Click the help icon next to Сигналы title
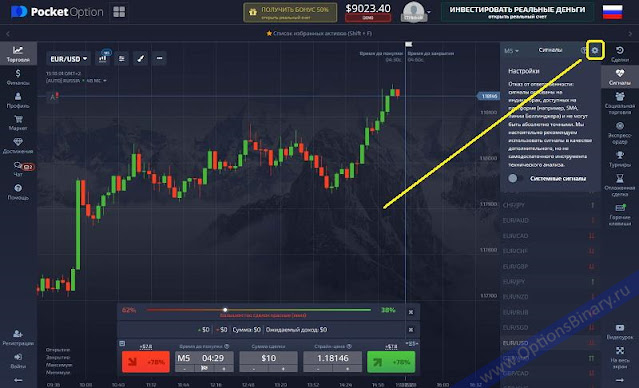Viewport: 639px width, 388px height. (x=583, y=50)
